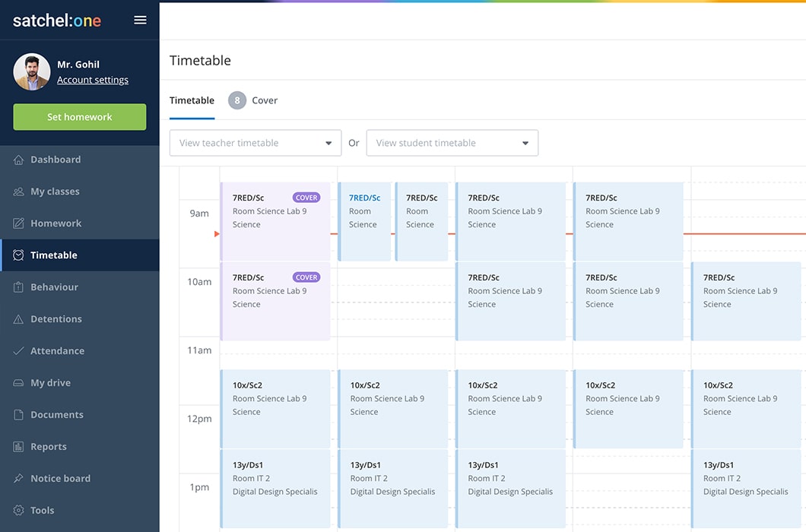Click the My classes people icon
806x532 pixels.
click(x=19, y=192)
